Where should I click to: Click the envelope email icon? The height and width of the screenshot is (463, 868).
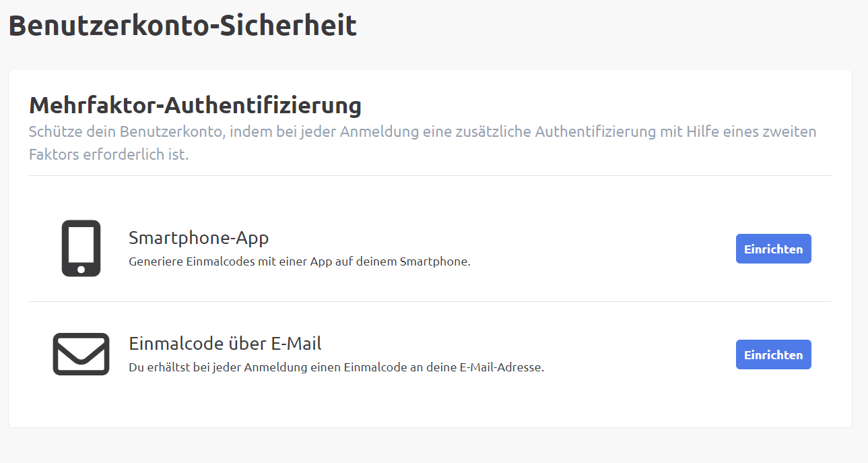click(81, 354)
